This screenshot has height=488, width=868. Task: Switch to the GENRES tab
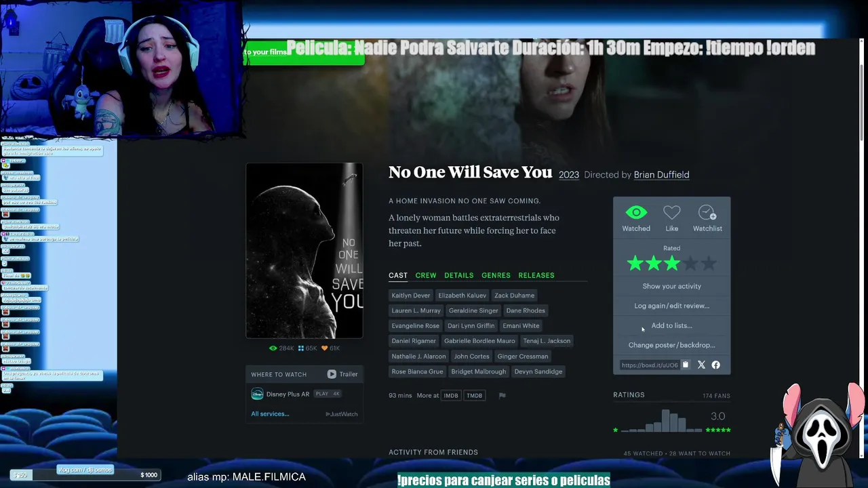coord(496,275)
